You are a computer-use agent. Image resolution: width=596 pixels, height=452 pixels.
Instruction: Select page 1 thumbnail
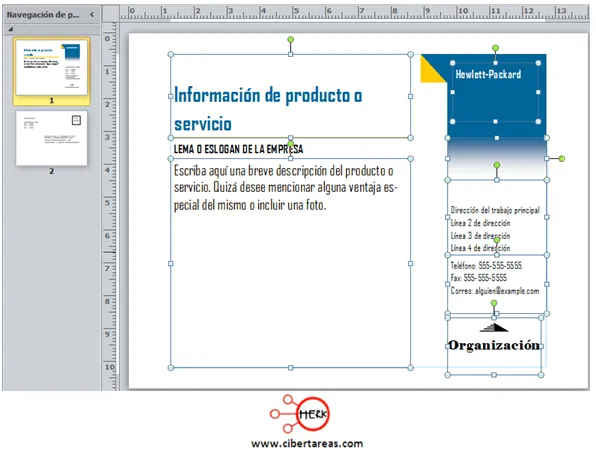(52, 68)
